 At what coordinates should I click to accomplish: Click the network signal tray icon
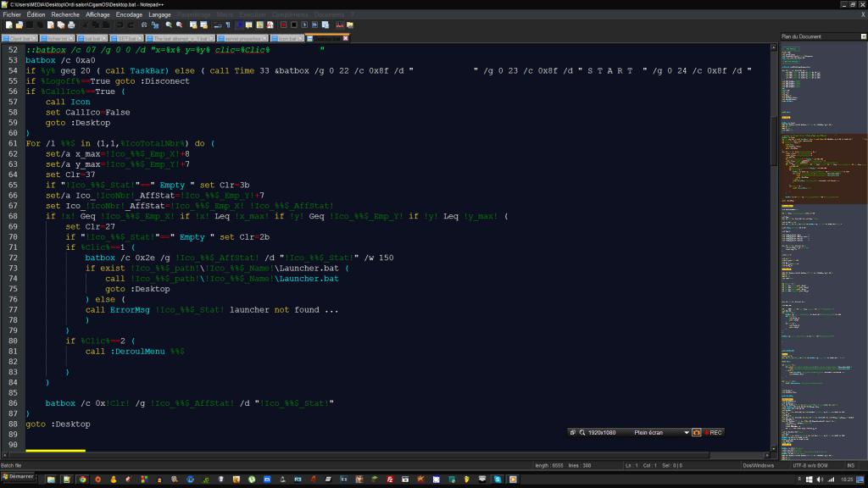(x=831, y=480)
